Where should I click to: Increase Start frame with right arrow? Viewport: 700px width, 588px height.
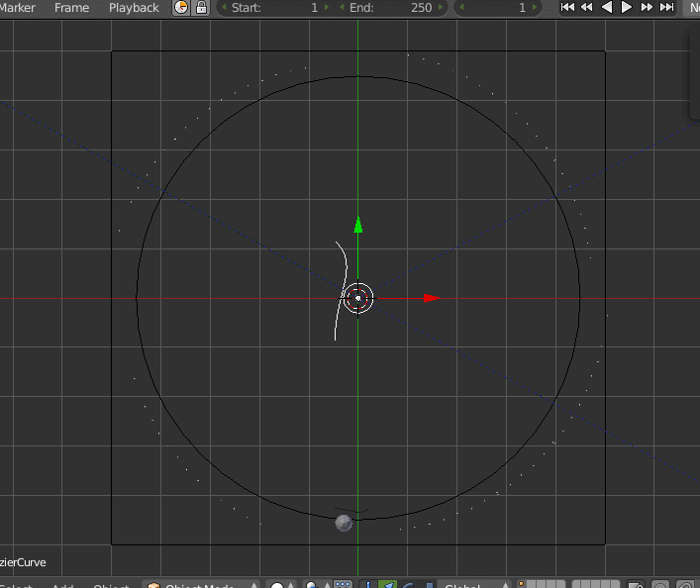pyautogui.click(x=327, y=7)
